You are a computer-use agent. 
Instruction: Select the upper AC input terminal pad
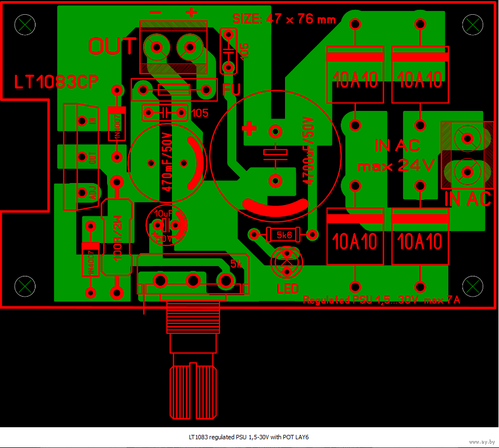pos(467,139)
